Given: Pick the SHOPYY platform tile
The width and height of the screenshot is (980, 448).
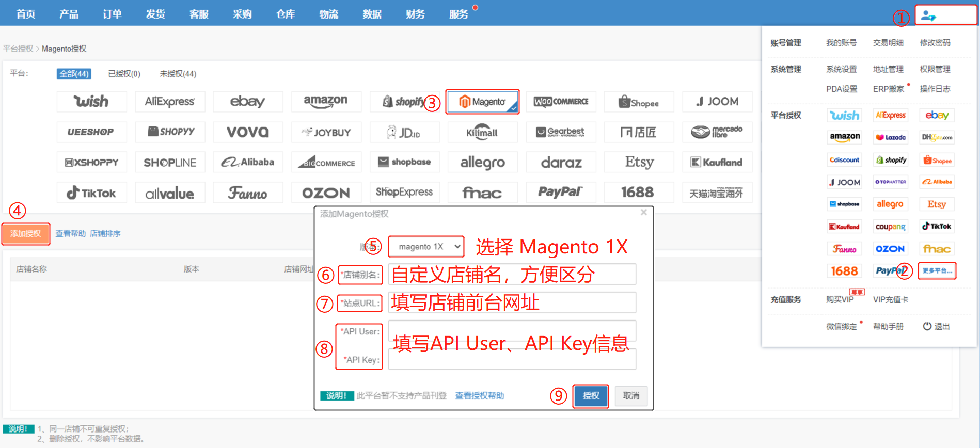Looking at the screenshot, I should coord(170,132).
